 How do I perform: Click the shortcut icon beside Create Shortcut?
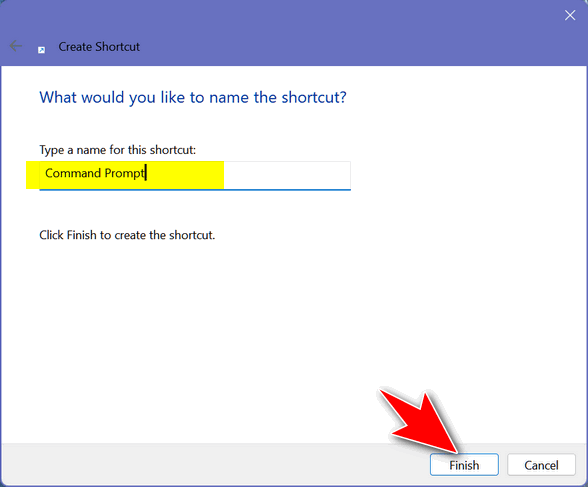coord(41,50)
